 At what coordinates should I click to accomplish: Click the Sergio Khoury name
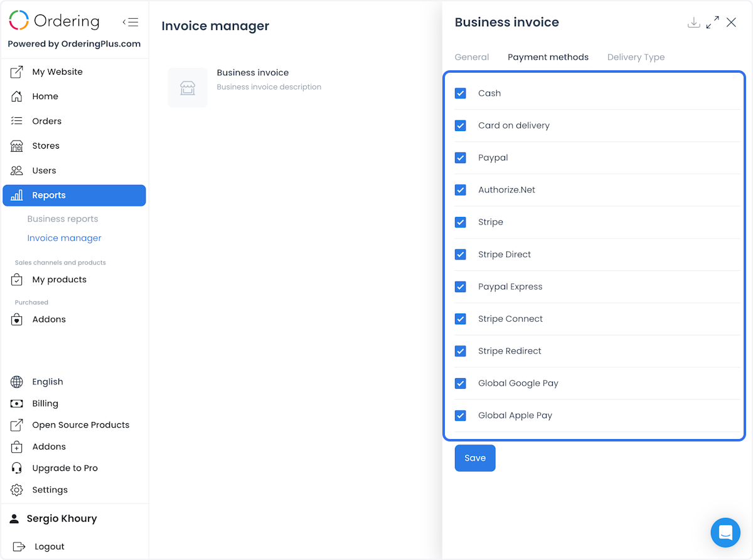[61, 519]
